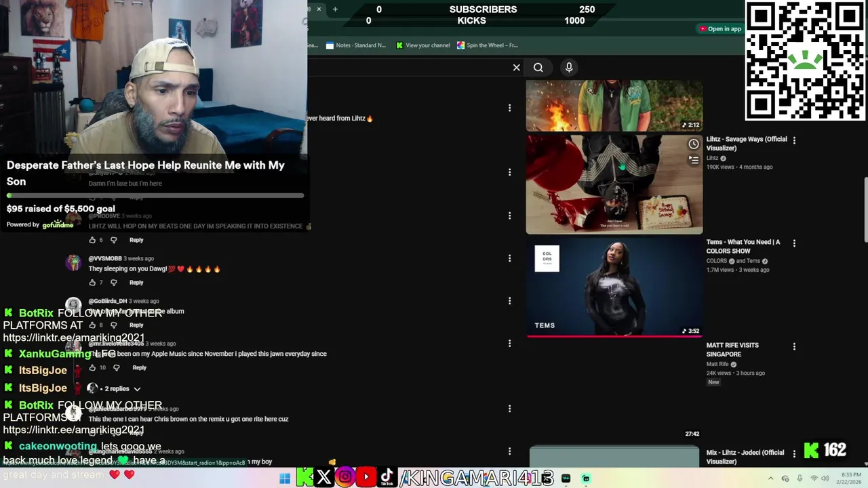Viewport: 868px width, 488px height.
Task: Reply to the Apple Music comment
Action: (x=139, y=367)
